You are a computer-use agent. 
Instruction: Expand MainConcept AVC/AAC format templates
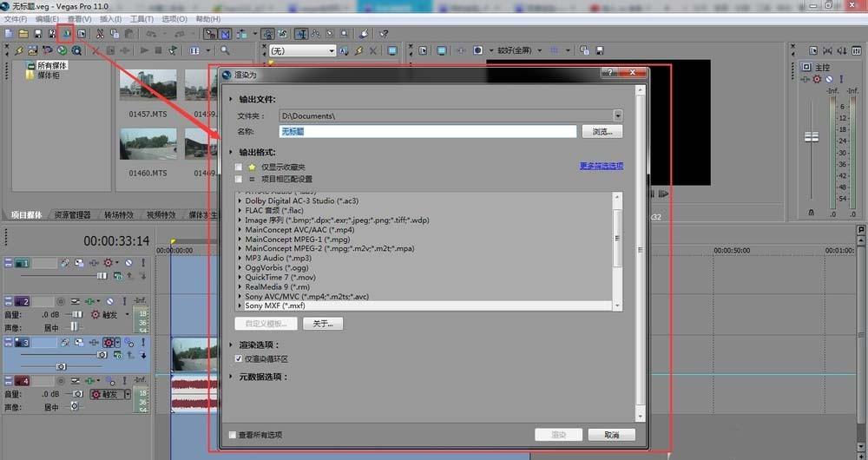tap(240, 230)
